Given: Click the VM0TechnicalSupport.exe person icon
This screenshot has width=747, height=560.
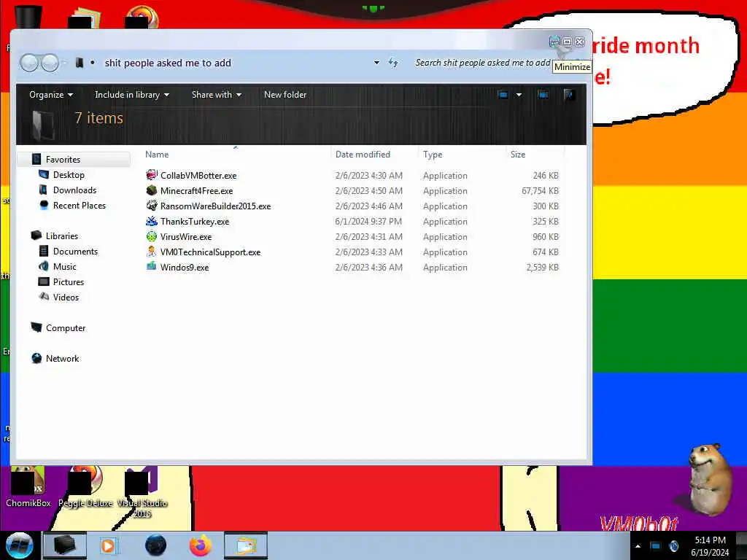Looking at the screenshot, I should 152,252.
